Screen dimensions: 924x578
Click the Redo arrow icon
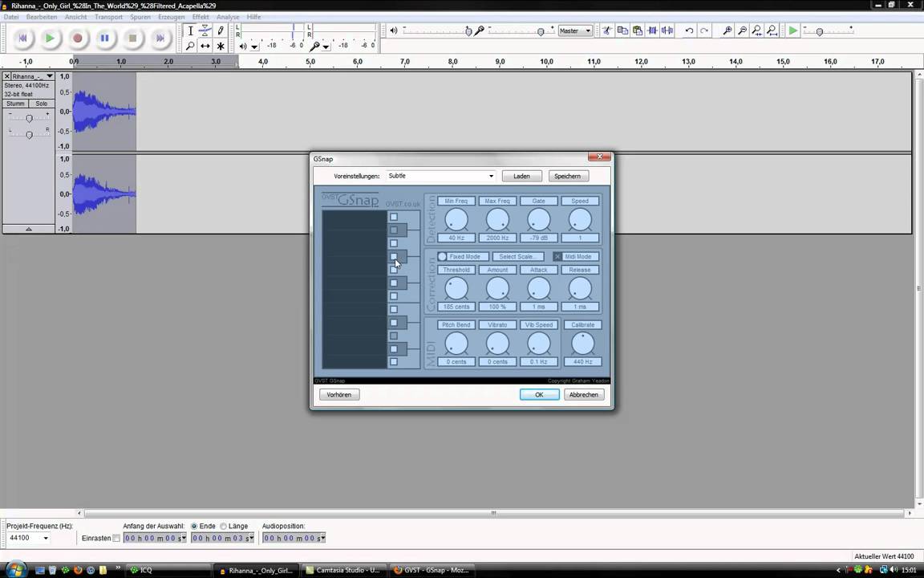[x=704, y=31]
